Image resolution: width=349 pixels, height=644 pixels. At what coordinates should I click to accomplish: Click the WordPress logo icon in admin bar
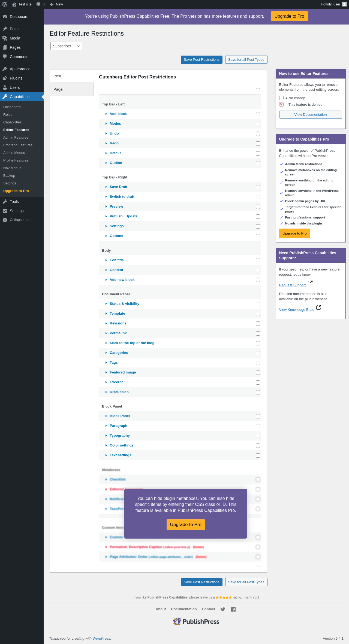(x=5, y=4)
